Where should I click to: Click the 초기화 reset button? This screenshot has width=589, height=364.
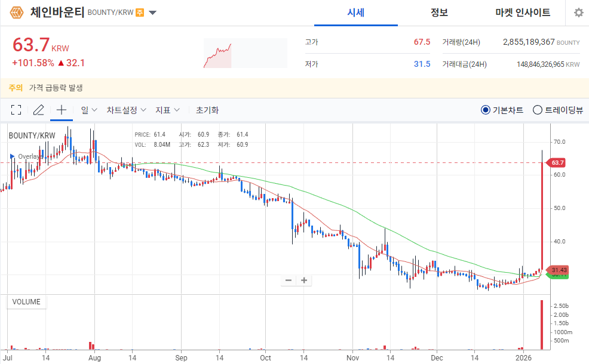(206, 110)
